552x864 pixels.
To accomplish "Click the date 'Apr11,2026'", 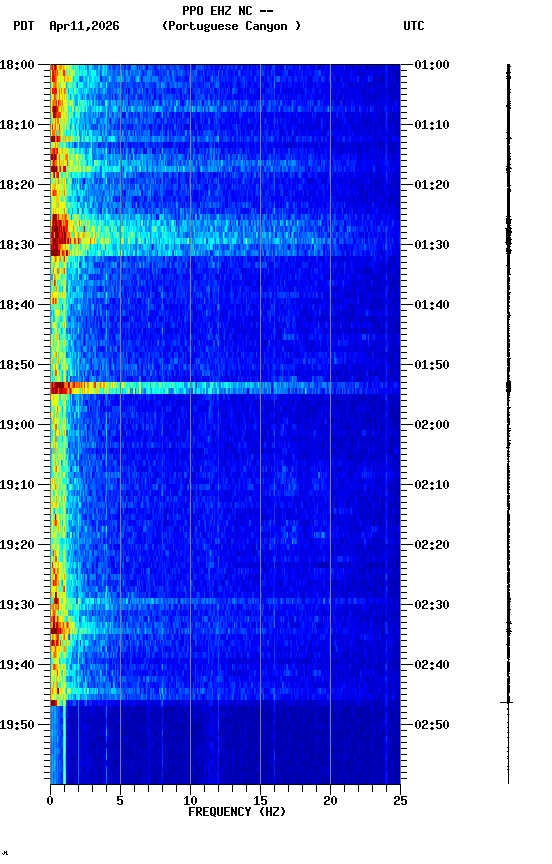I will pyautogui.click(x=84, y=26).
